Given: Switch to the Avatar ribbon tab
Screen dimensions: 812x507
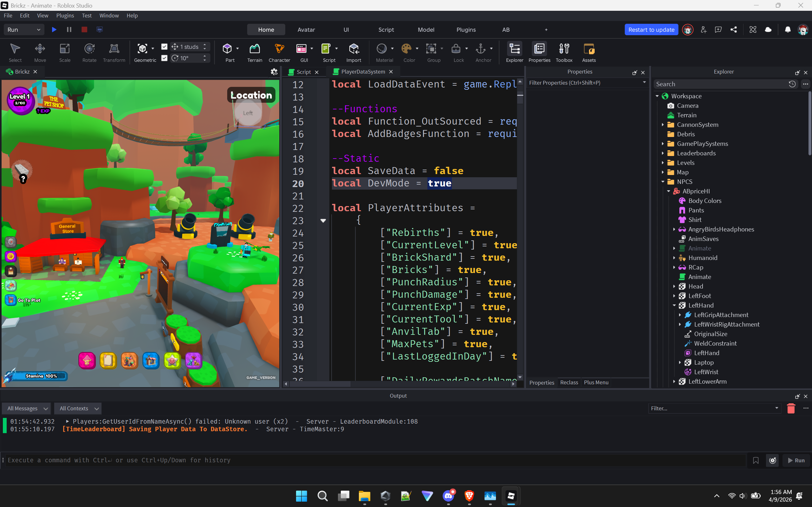Looking at the screenshot, I should 306,29.
